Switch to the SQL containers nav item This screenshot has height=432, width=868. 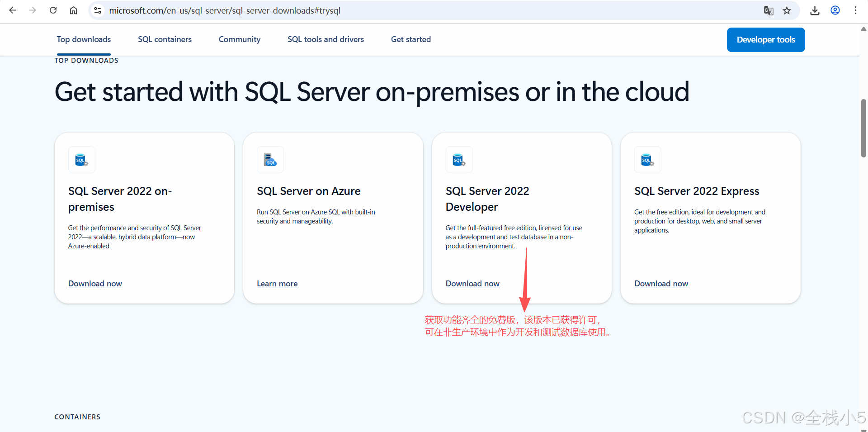(x=165, y=39)
